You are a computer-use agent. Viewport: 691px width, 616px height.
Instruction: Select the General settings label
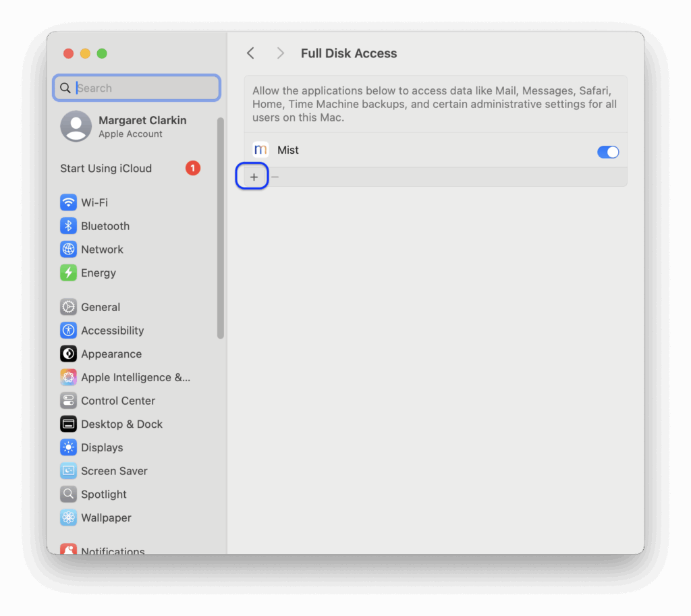[x=101, y=307]
